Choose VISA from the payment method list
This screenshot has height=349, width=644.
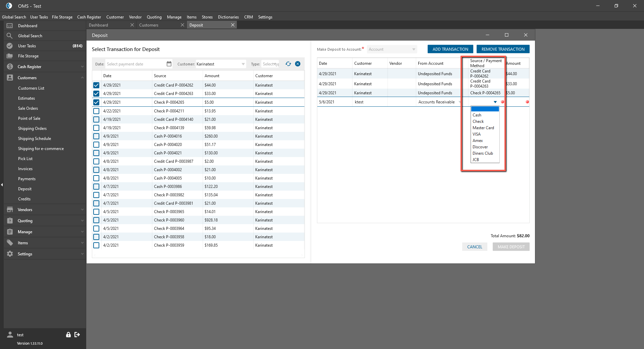477,134
